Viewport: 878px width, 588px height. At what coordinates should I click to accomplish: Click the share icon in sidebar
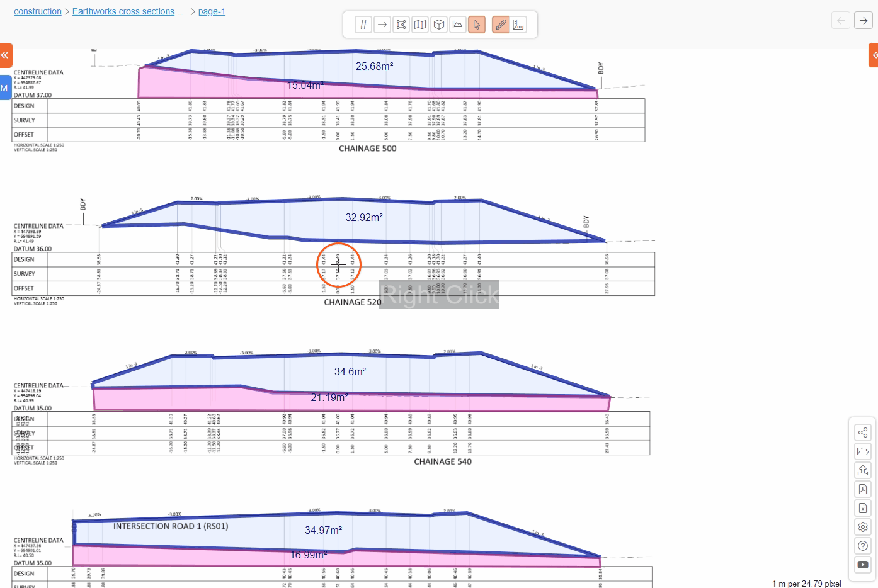[x=863, y=433]
